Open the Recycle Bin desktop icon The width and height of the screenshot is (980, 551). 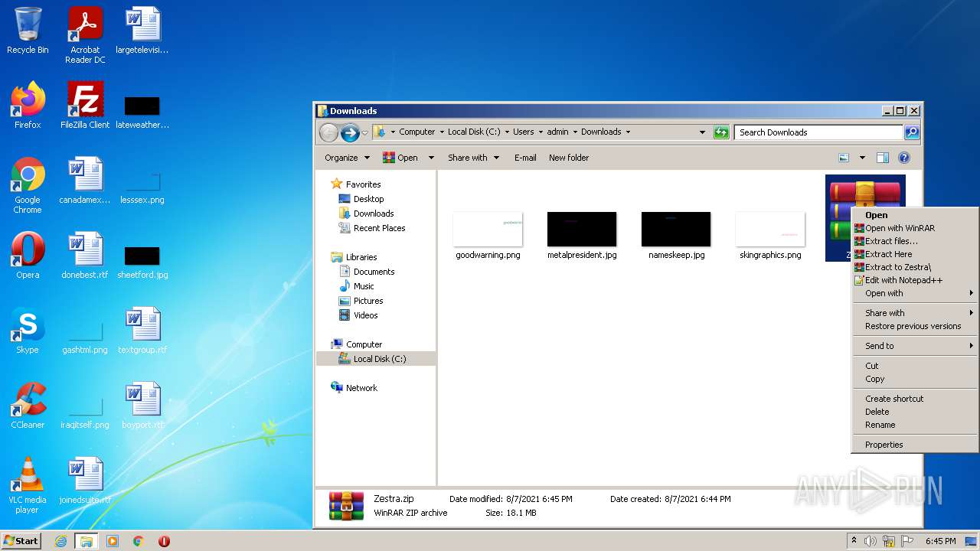pos(28,31)
